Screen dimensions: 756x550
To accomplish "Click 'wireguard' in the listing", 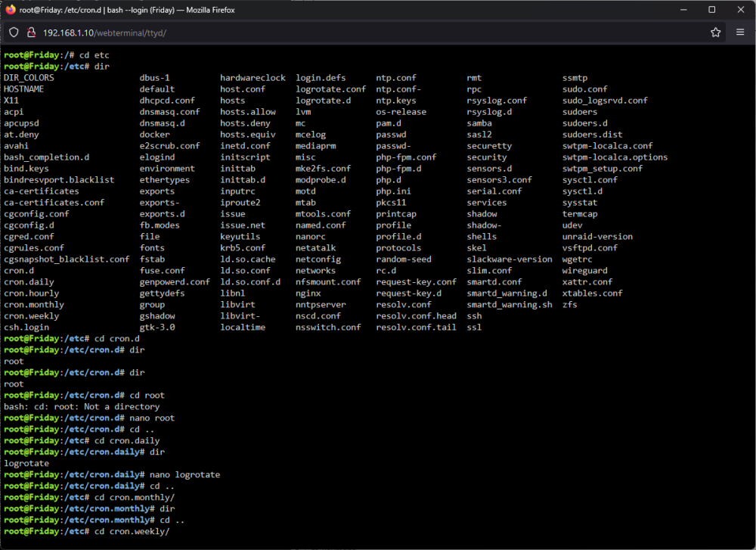I will (x=585, y=271).
